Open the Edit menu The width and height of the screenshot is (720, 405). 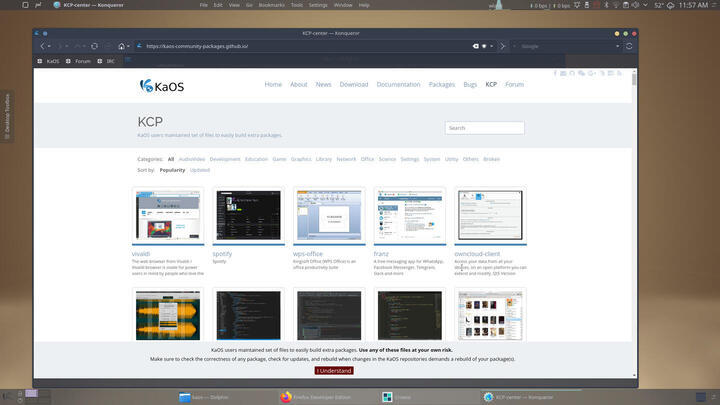(x=218, y=5)
